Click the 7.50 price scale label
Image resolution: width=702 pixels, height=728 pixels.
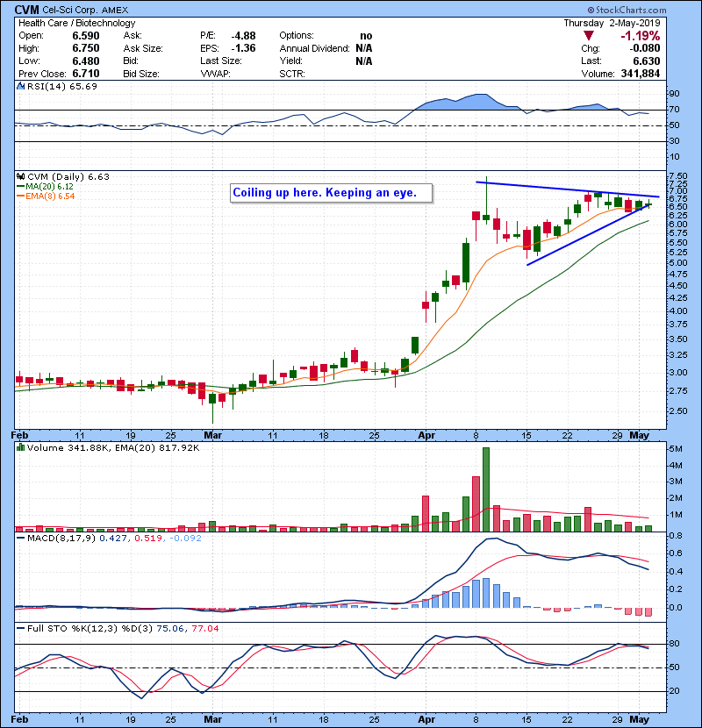678,176
